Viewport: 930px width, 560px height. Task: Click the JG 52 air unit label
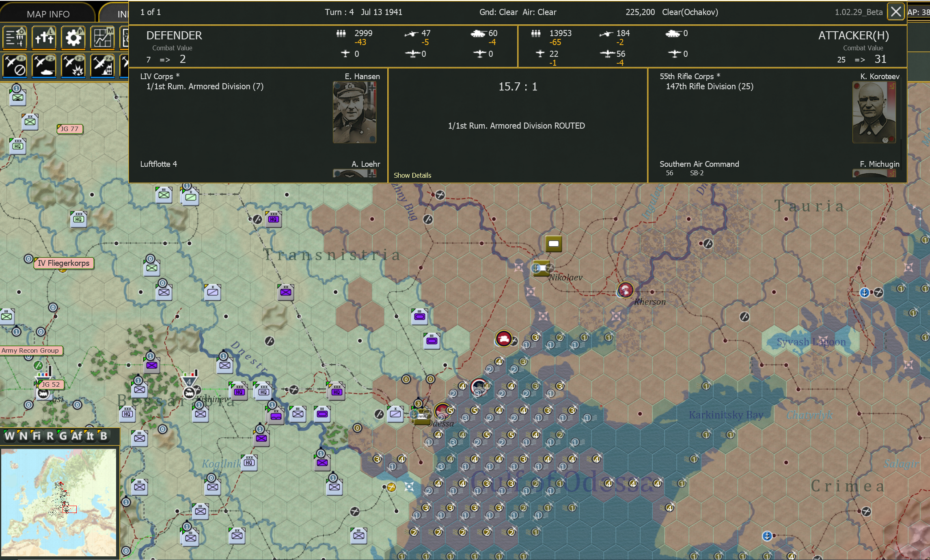[51, 384]
